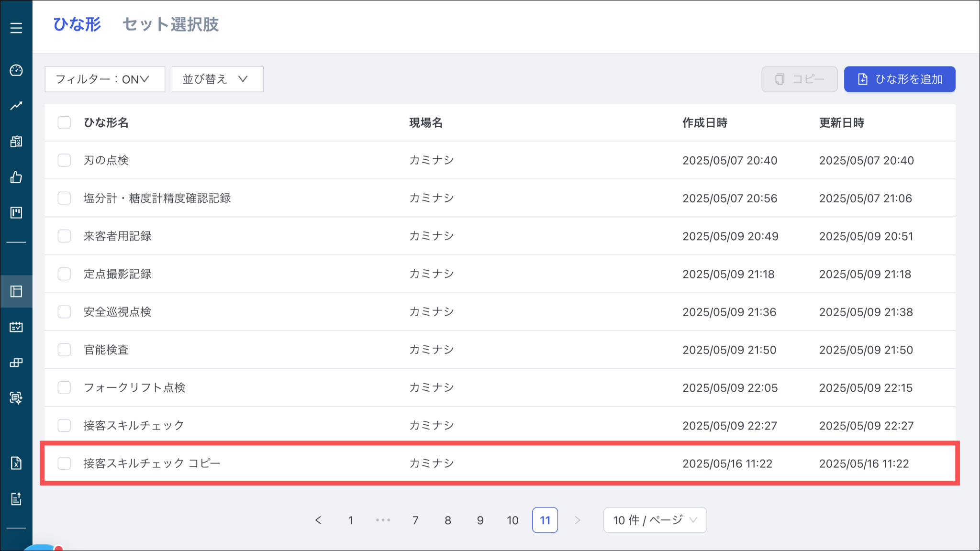
Task: Open the 10 件 / ページ selector
Action: [x=655, y=520]
